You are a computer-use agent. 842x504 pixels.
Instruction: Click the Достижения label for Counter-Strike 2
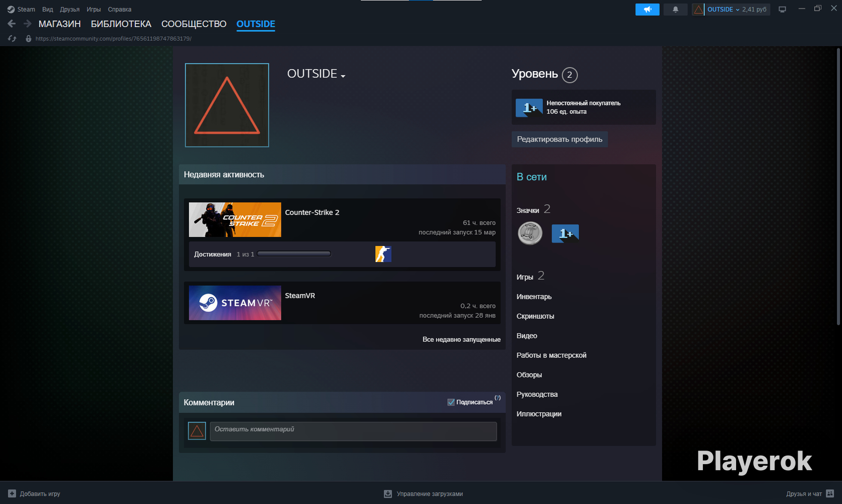coord(213,255)
